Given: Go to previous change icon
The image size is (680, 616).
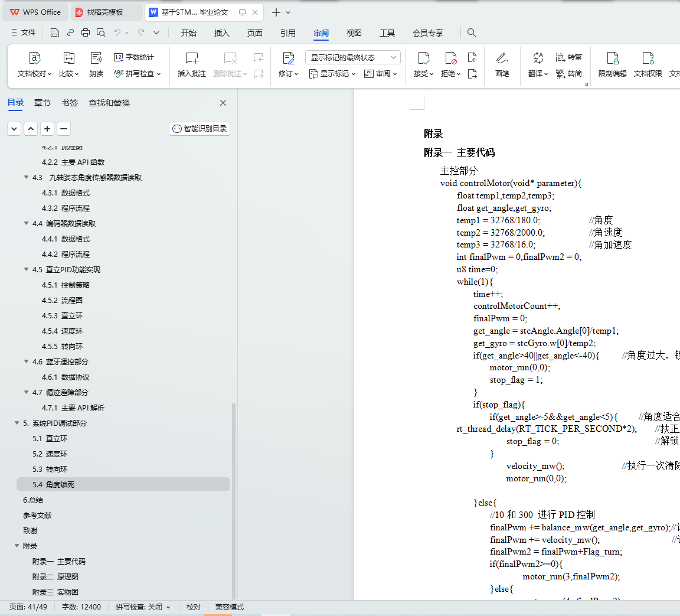Looking at the screenshot, I should pyautogui.click(x=472, y=57).
